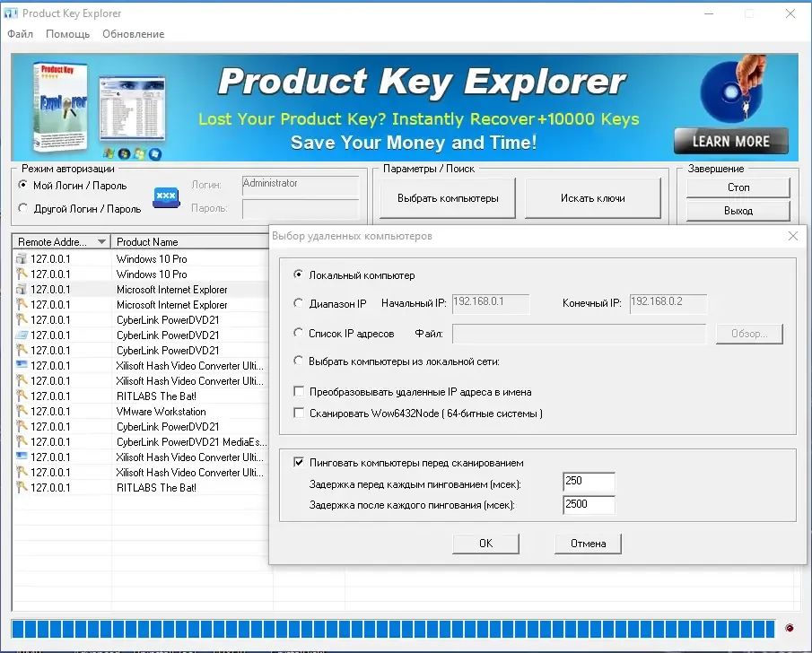Expand the Remote Address column dropdown arrow
Image resolution: width=812 pixels, height=653 pixels.
(102, 241)
